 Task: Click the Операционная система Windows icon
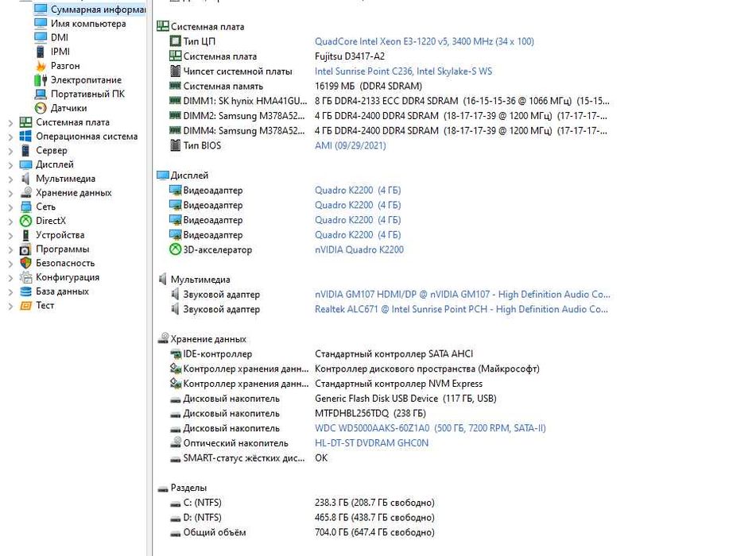(25, 137)
